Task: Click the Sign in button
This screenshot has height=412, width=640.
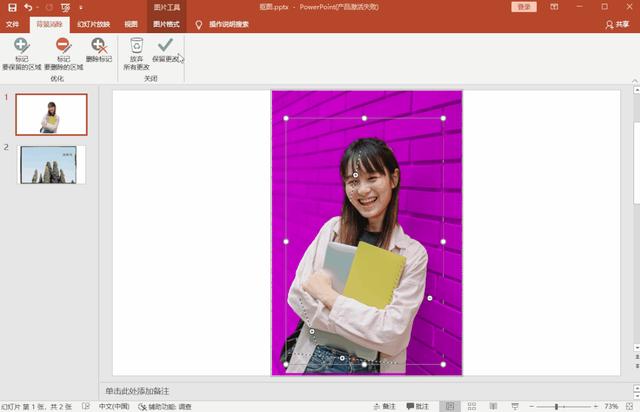Action: coord(524,7)
